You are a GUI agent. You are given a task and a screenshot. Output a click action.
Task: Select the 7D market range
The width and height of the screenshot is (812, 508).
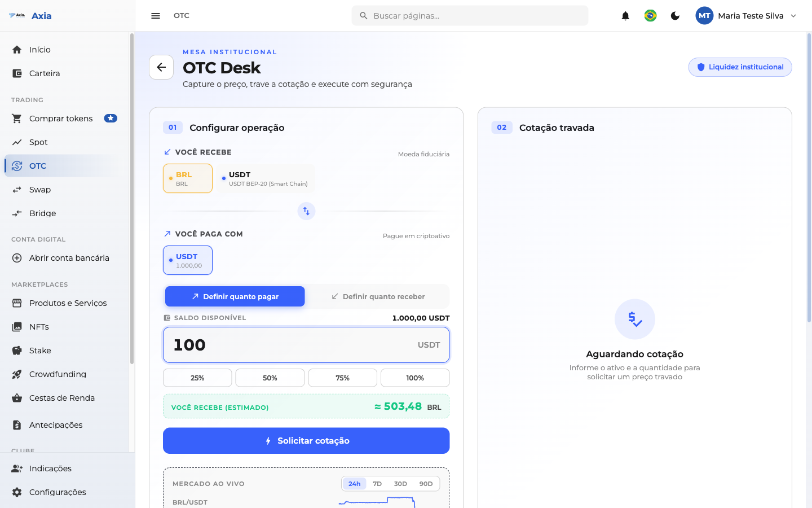(x=377, y=484)
